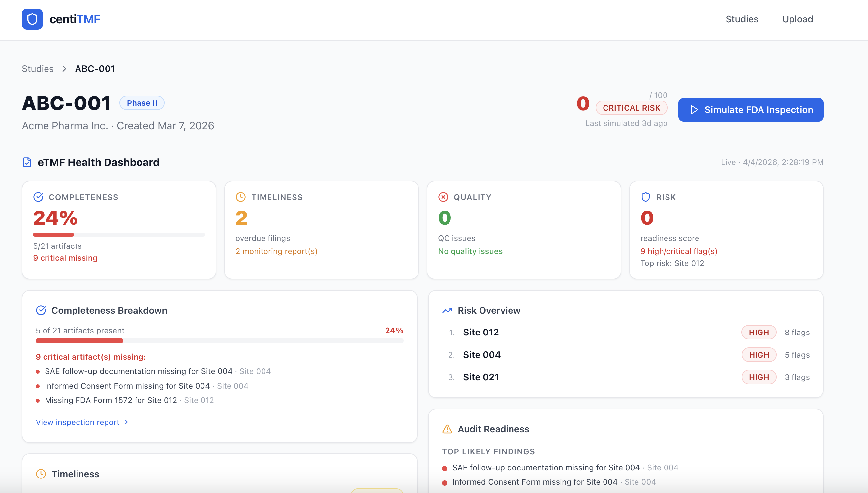Click the Completeness Breakdown checkmark icon

click(41, 310)
